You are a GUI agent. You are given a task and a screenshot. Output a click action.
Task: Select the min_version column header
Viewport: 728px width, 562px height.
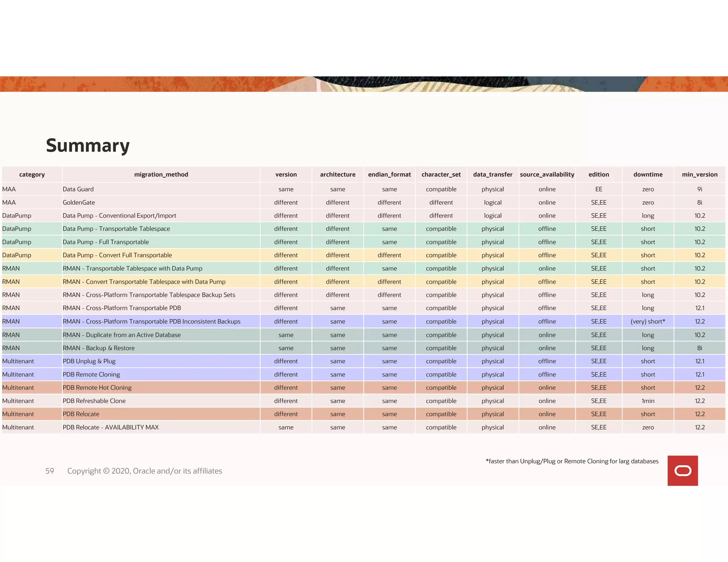[x=699, y=174]
